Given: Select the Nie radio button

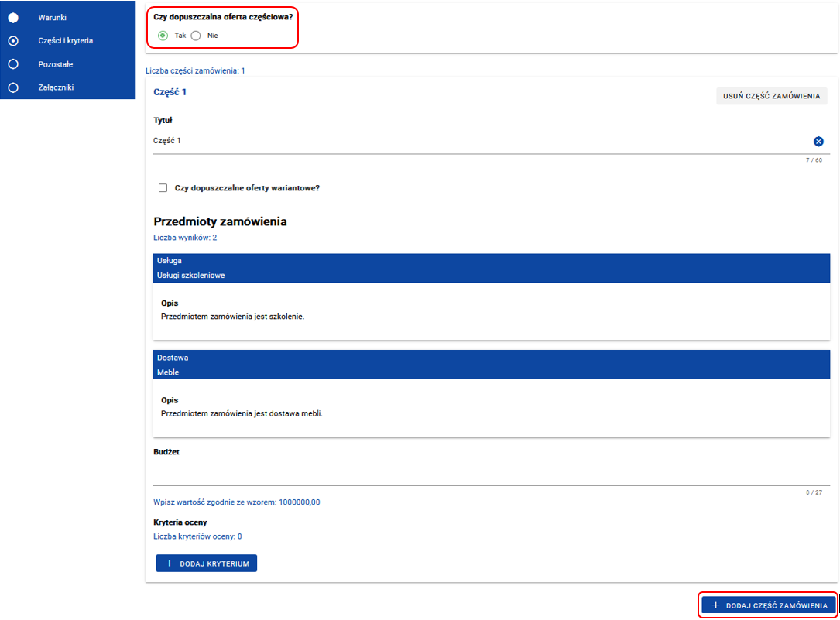Looking at the screenshot, I should click(196, 36).
